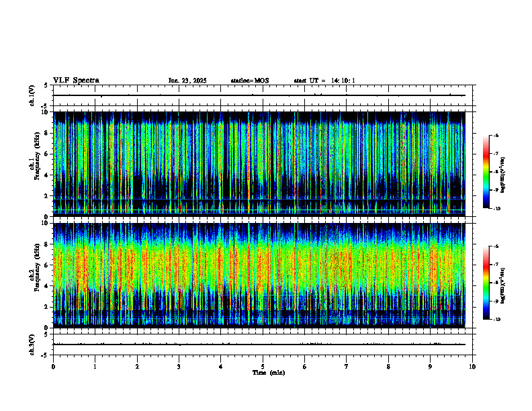Click the ch.2 color scale bar
532x411 pixels.
(486, 283)
